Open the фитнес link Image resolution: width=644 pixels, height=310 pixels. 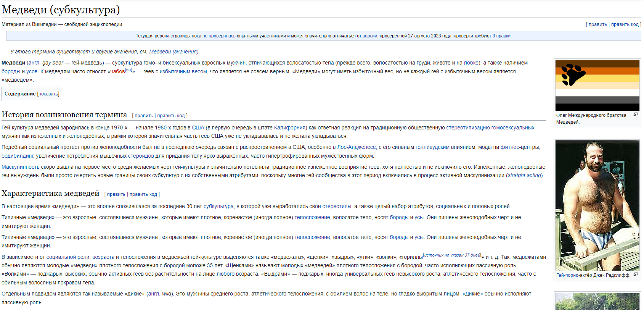point(510,147)
